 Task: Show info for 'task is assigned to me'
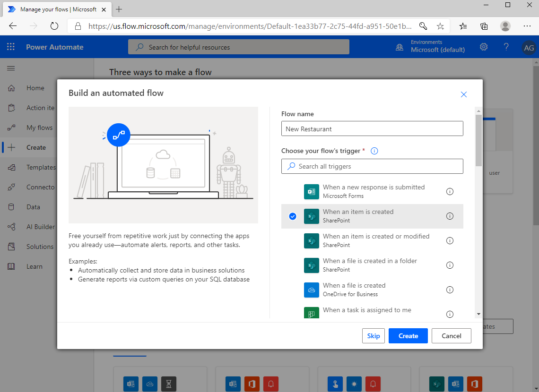(x=450, y=314)
